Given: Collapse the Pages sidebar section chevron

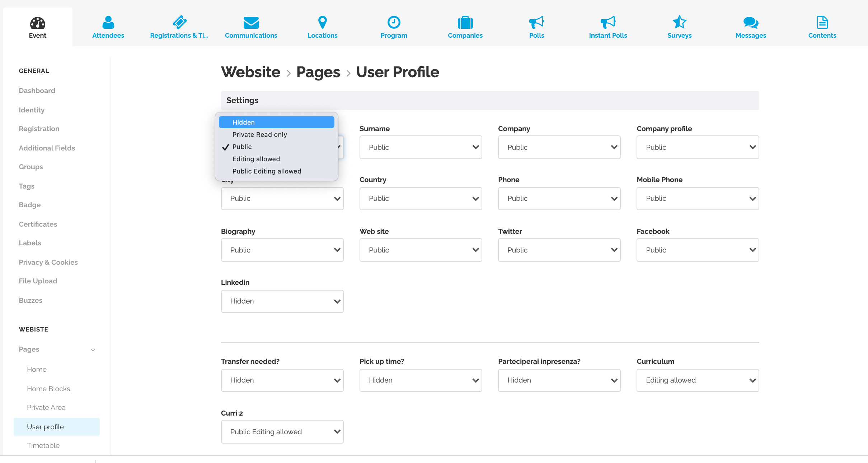Looking at the screenshot, I should pyautogui.click(x=93, y=349).
